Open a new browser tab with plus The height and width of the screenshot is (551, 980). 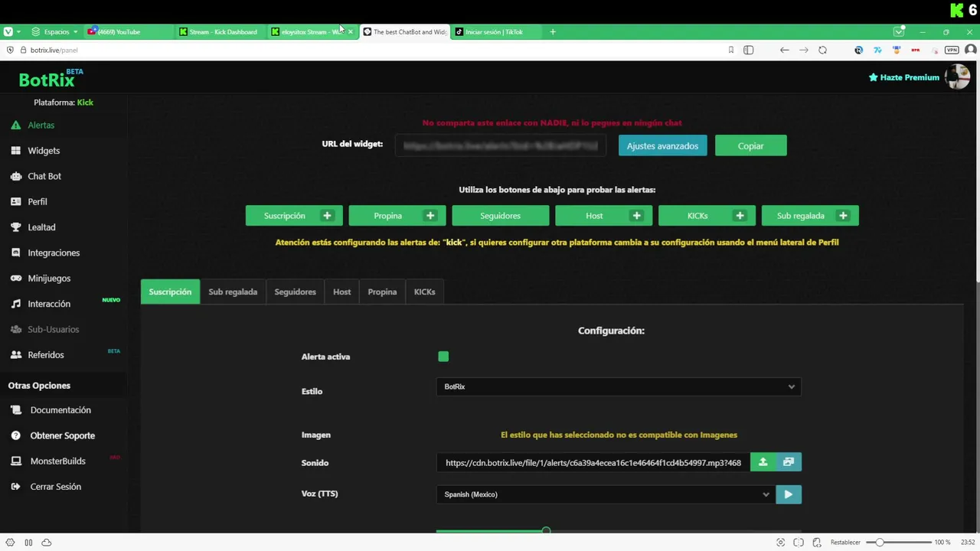coord(553,31)
